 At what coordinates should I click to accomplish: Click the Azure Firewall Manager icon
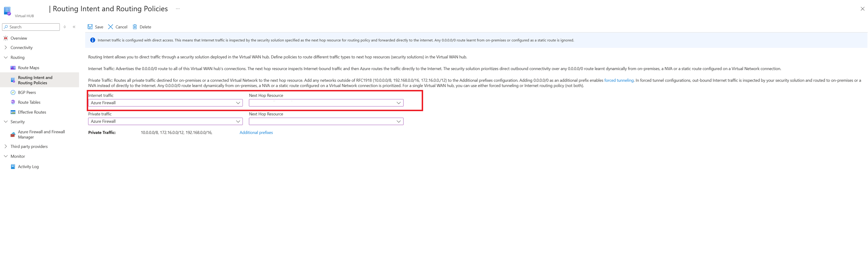(x=13, y=134)
